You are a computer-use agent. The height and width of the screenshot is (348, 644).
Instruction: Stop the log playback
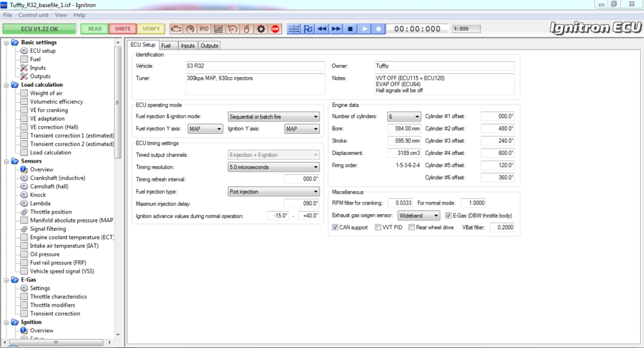point(350,29)
